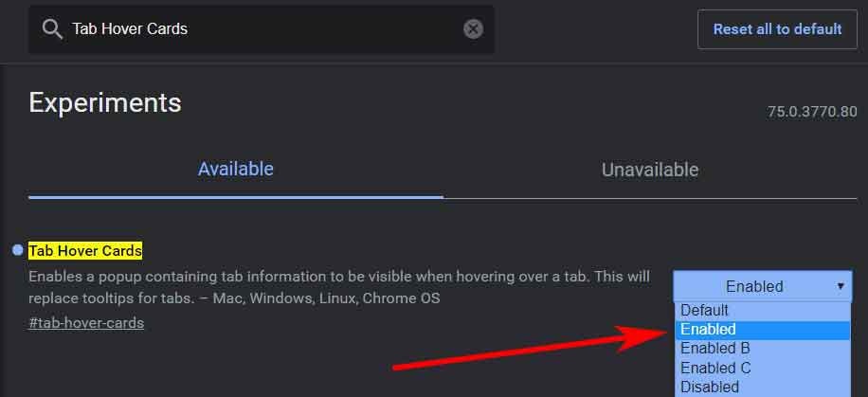Click the version number 75.0.3770.80
Image resolution: width=868 pixels, height=397 pixels.
pyautogui.click(x=812, y=112)
